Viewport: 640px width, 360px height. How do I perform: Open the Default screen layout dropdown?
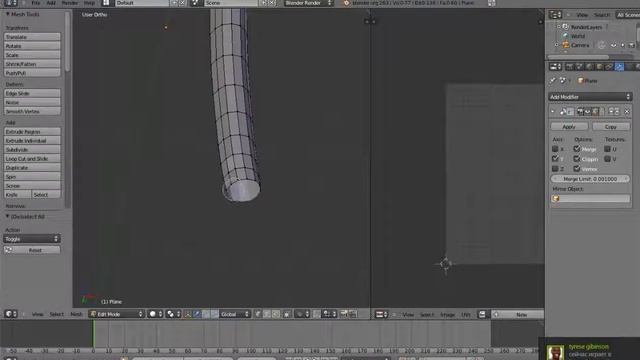pos(142,3)
